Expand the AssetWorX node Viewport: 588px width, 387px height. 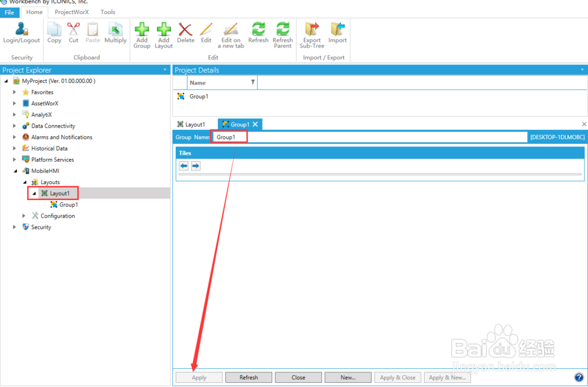pos(14,103)
